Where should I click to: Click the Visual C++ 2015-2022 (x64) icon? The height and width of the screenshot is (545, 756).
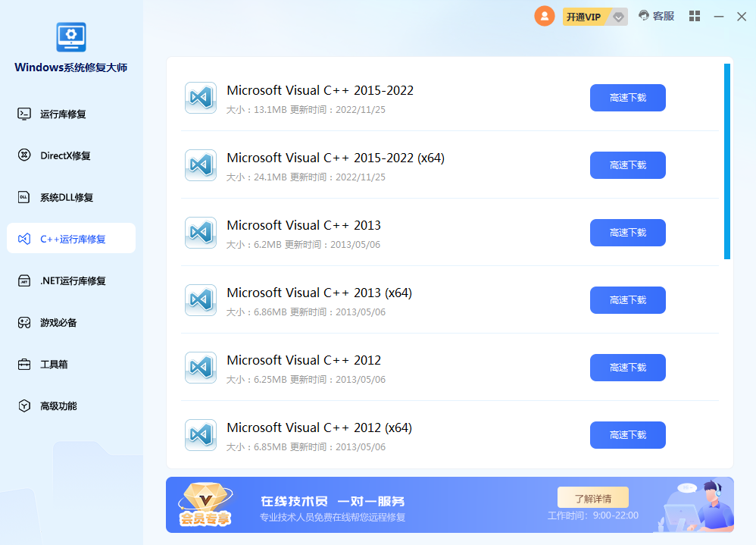(201, 165)
